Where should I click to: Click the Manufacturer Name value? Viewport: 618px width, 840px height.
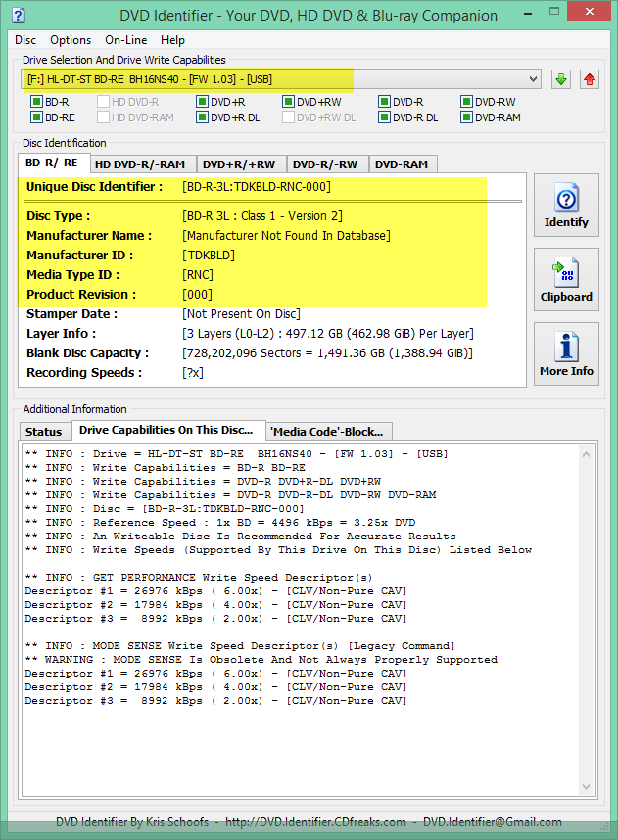[x=286, y=236]
